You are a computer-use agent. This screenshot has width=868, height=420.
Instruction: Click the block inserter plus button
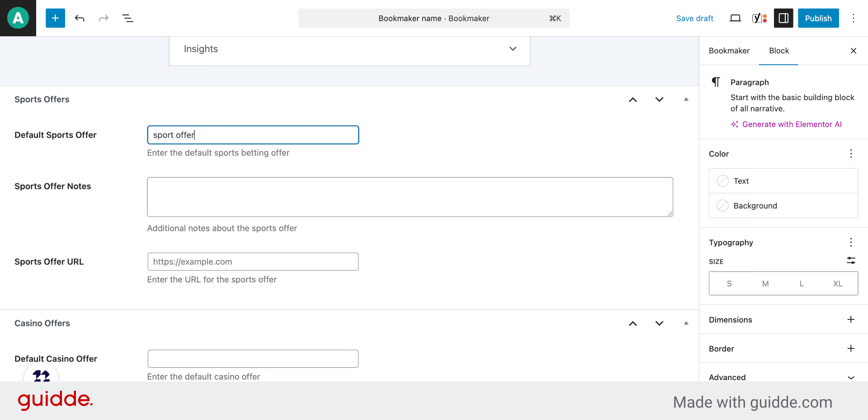(55, 18)
